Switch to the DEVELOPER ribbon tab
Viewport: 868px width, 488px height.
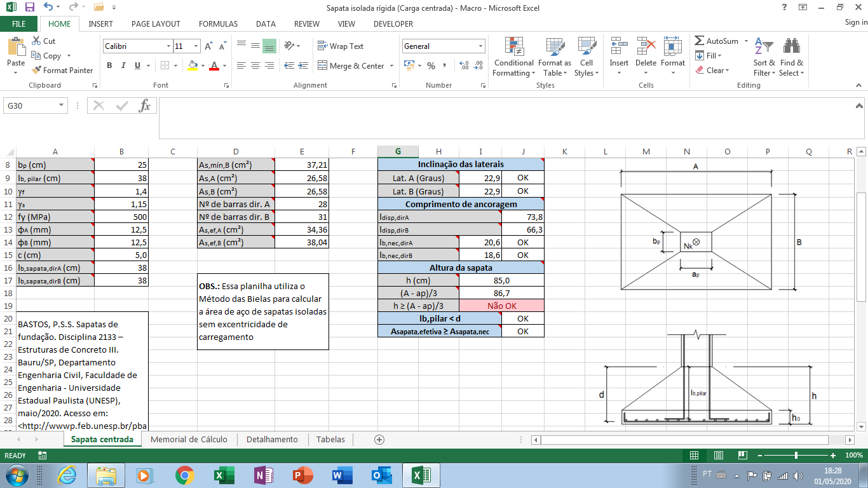[x=393, y=24]
